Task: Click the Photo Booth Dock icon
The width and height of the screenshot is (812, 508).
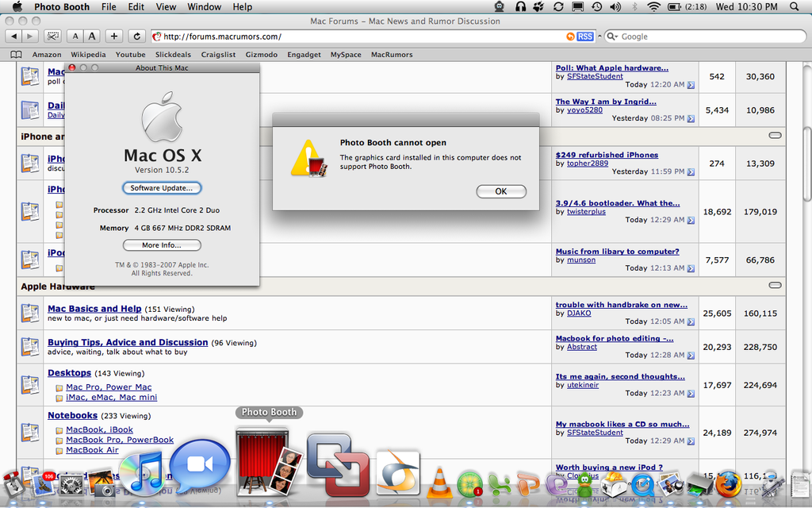Action: [x=268, y=461]
